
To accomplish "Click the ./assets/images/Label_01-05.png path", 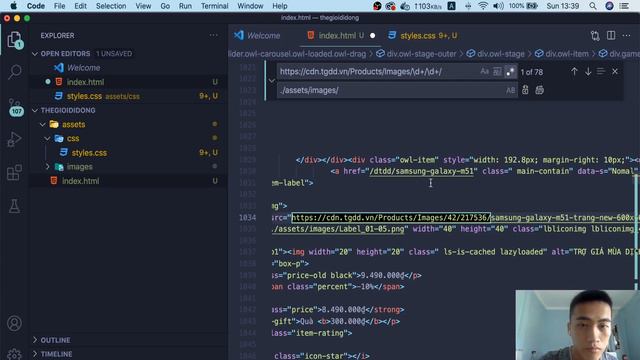I will click(339, 229).
